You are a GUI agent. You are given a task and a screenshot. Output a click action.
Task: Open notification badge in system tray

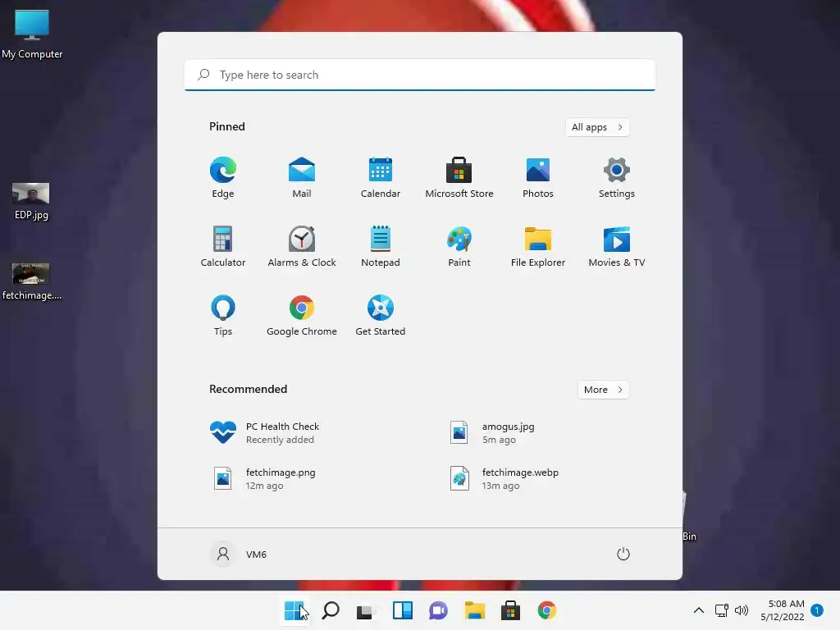(817, 610)
